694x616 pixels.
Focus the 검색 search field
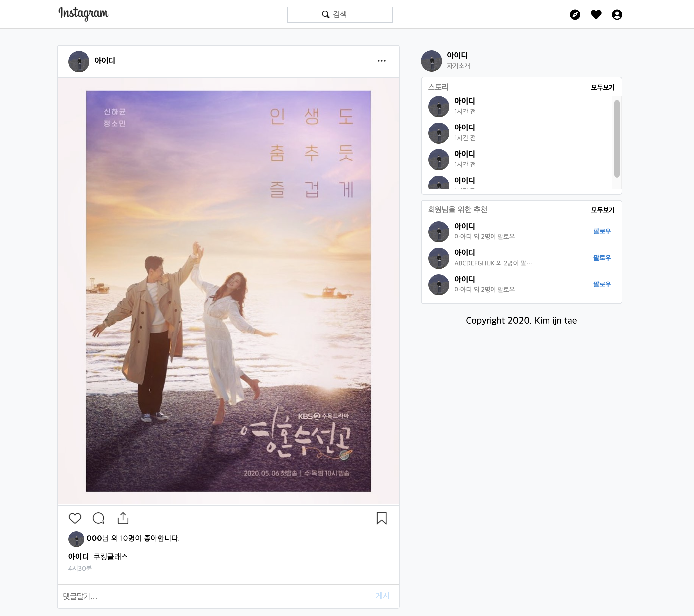(x=340, y=15)
